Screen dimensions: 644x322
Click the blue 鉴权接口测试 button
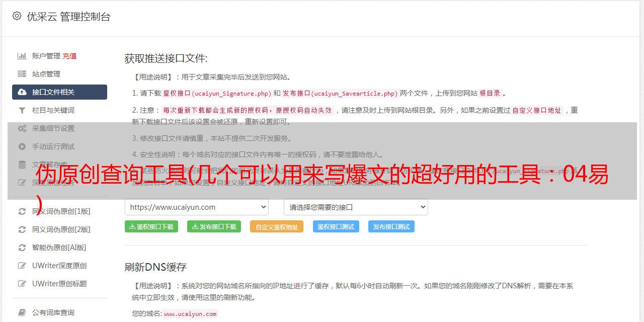pos(336,226)
